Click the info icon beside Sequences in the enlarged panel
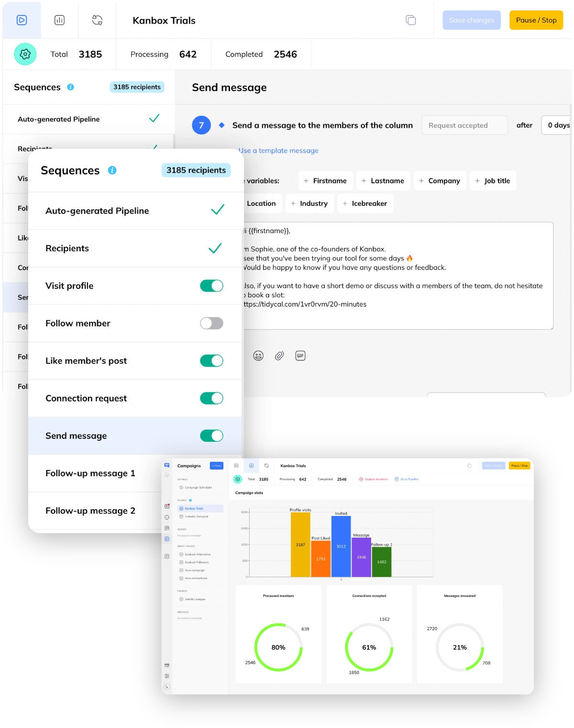This screenshot has width=574, height=728. point(112,170)
